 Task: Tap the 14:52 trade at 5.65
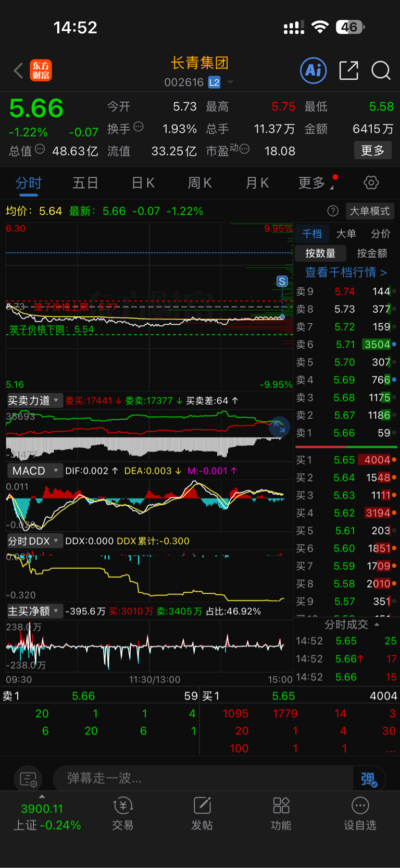pos(346,641)
